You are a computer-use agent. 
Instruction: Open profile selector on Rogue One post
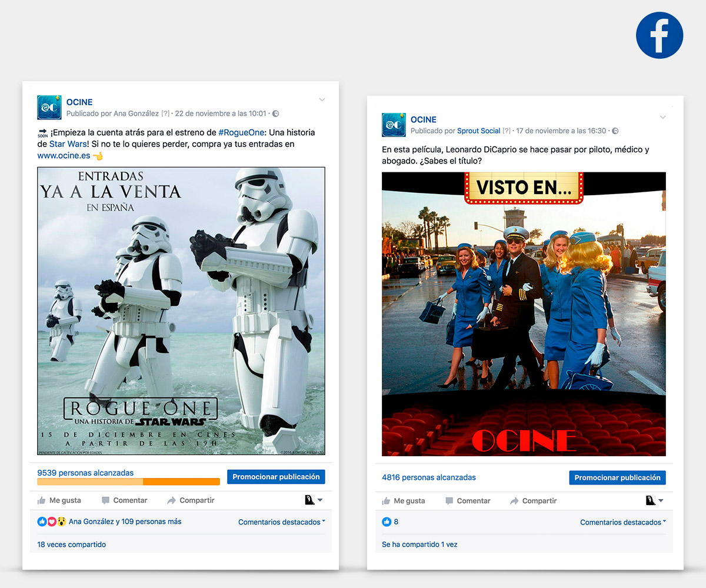pyautogui.click(x=314, y=500)
